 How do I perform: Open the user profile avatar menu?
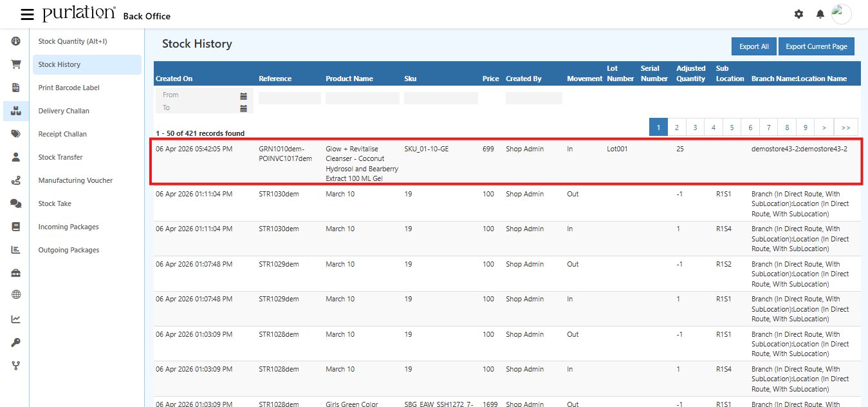(x=841, y=14)
